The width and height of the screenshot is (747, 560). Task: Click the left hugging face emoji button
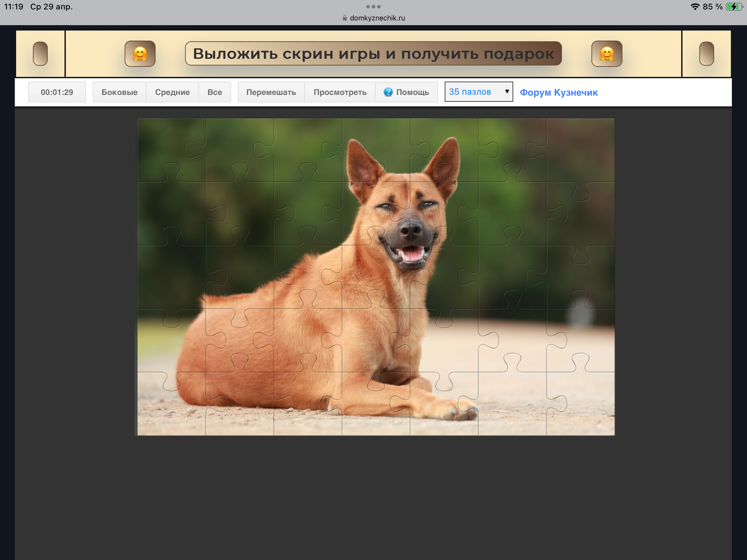(140, 54)
